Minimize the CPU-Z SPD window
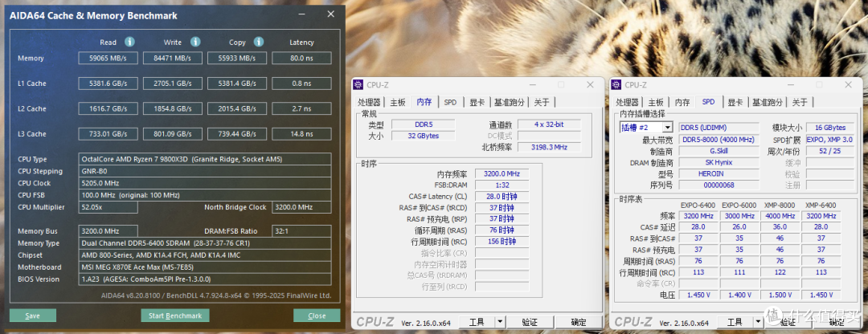This screenshot has width=868, height=334. [791, 84]
